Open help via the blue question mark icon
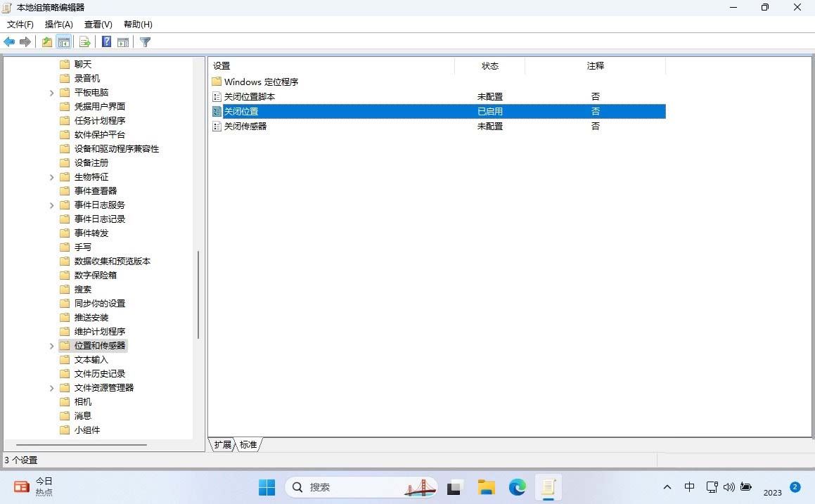The width and height of the screenshot is (815, 504). (105, 41)
